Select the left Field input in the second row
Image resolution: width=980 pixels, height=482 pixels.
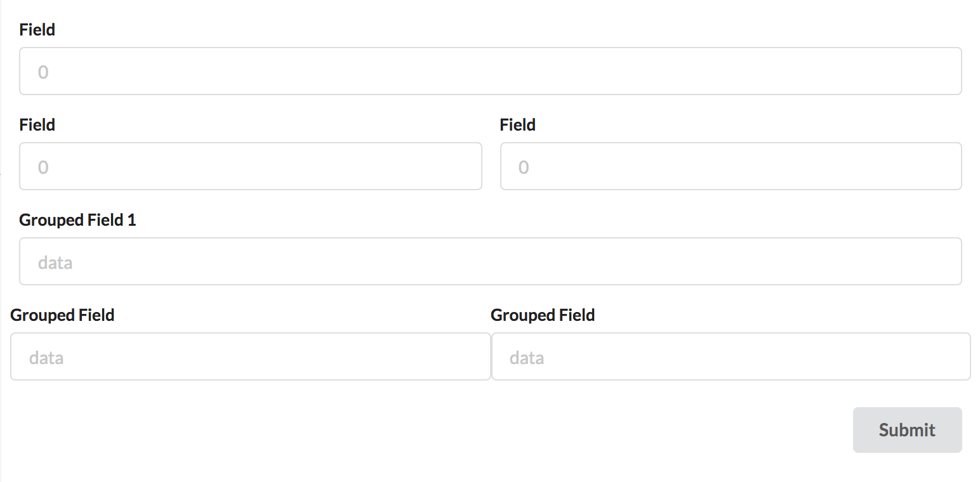tap(251, 166)
